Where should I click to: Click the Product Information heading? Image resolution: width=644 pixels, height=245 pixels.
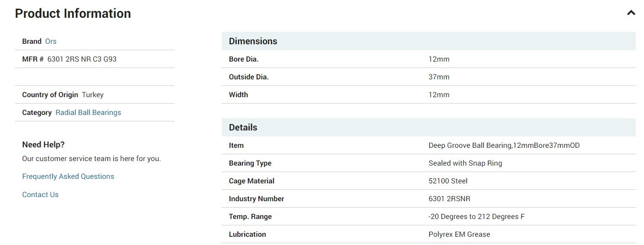click(x=73, y=13)
